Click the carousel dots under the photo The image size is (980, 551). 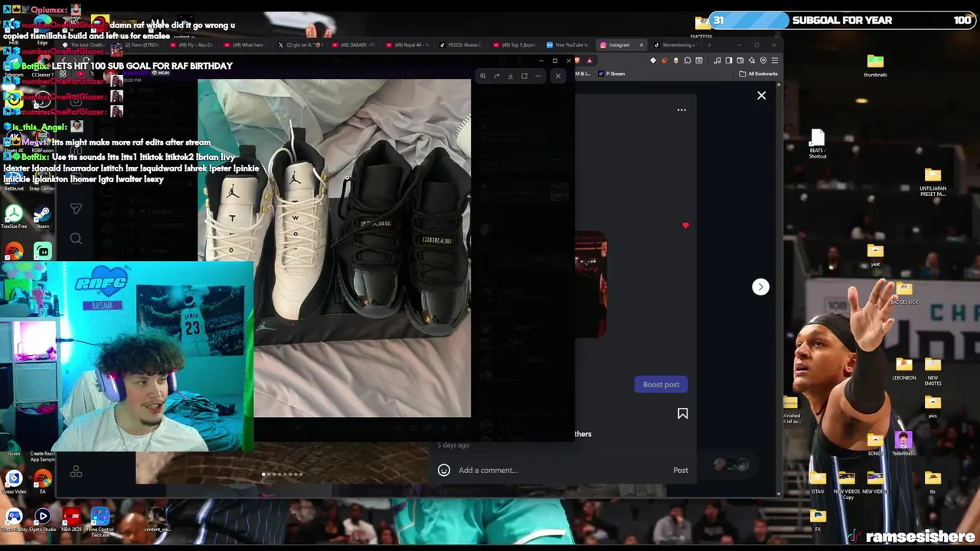(283, 474)
